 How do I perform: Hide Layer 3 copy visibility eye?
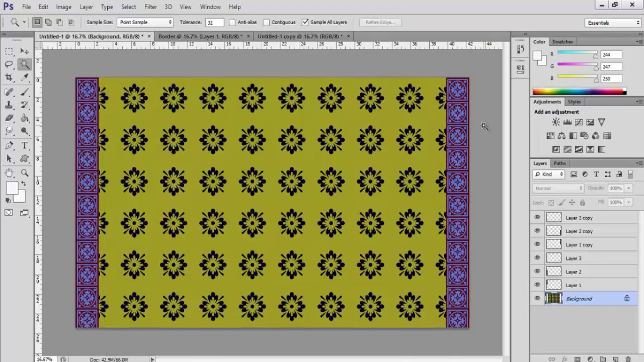click(x=537, y=218)
